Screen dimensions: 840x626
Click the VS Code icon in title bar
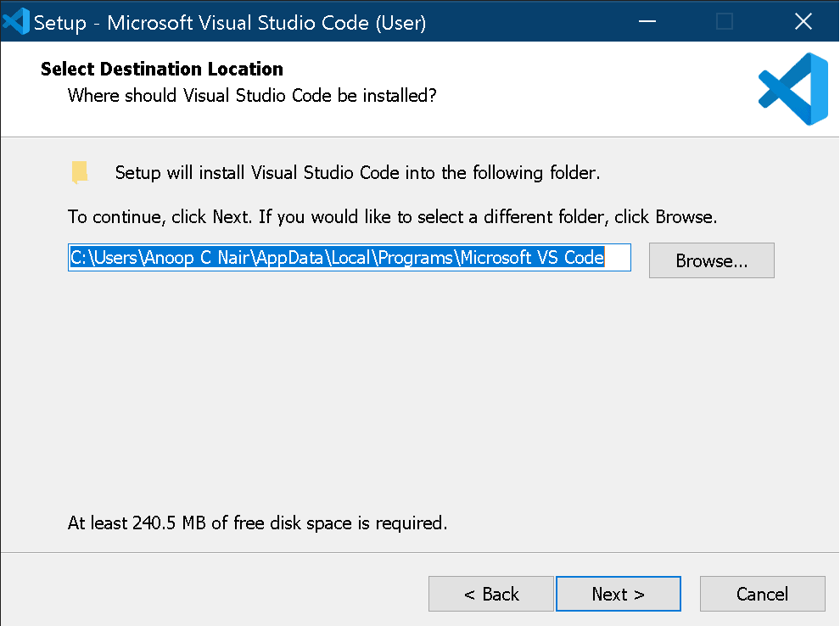click(x=16, y=21)
